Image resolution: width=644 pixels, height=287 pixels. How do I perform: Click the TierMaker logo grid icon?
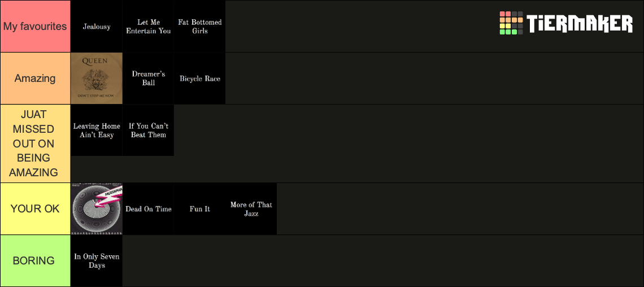[511, 23]
